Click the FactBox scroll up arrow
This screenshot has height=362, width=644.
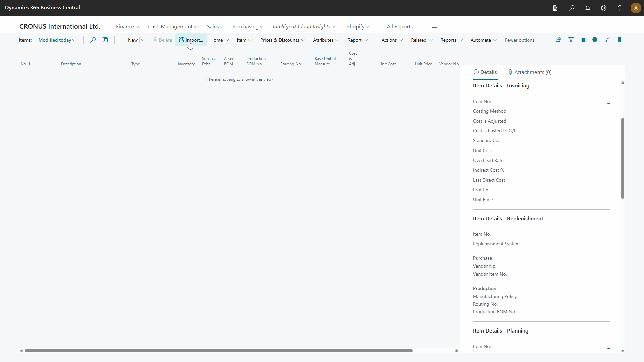[x=623, y=82]
